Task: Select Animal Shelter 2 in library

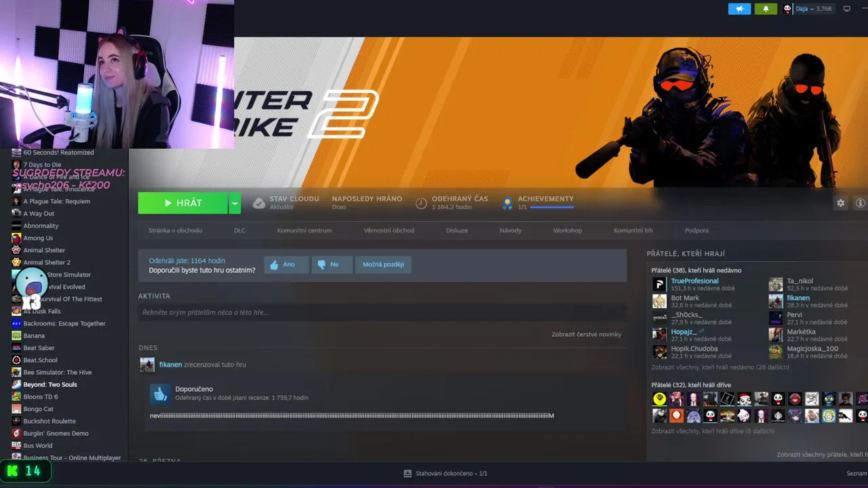Action: (x=47, y=262)
